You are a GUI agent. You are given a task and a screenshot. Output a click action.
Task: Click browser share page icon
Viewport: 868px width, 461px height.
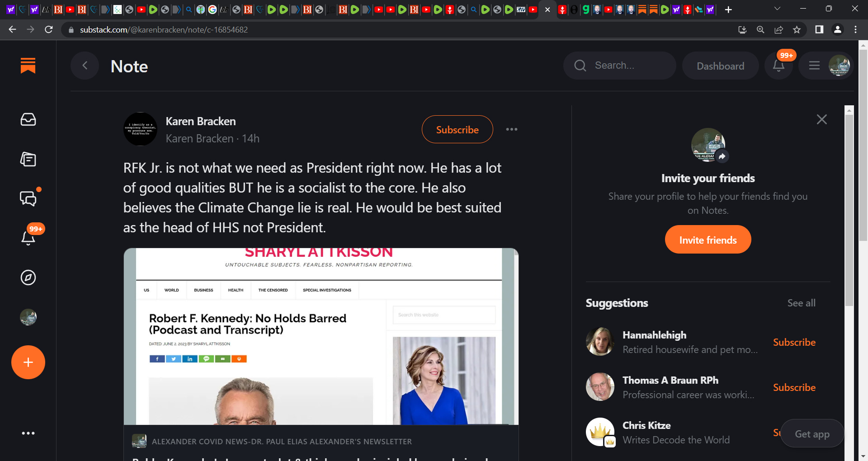tap(778, 29)
